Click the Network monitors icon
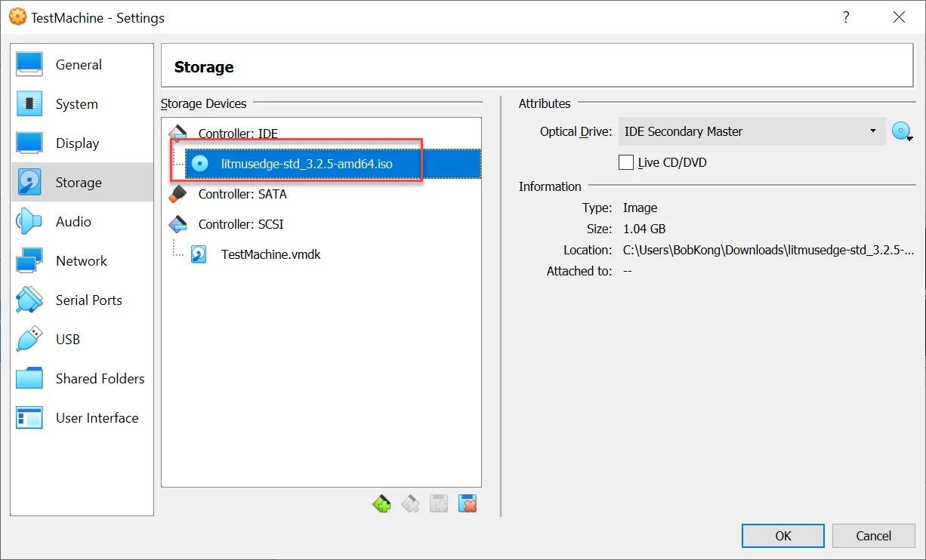The width and height of the screenshot is (926, 560). tap(29, 261)
